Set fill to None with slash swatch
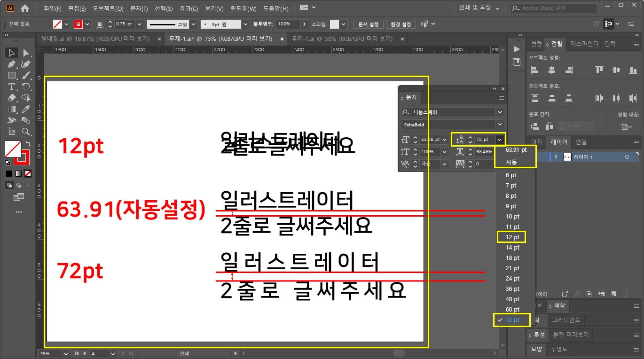Image resolution: width=644 pixels, height=359 pixels. tap(28, 173)
